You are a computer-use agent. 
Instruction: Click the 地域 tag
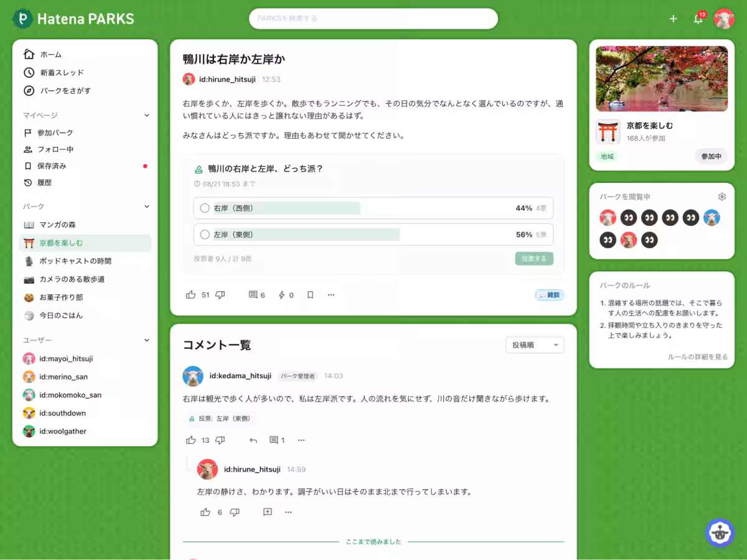(x=607, y=156)
